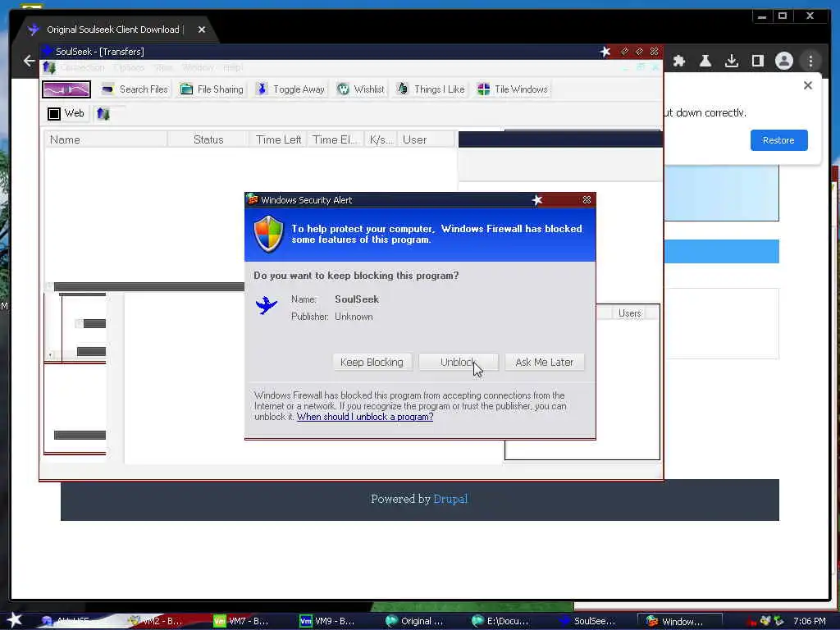This screenshot has width=840, height=630.
Task: Open the 'When should I unblock a program?' link
Action: 365,417
